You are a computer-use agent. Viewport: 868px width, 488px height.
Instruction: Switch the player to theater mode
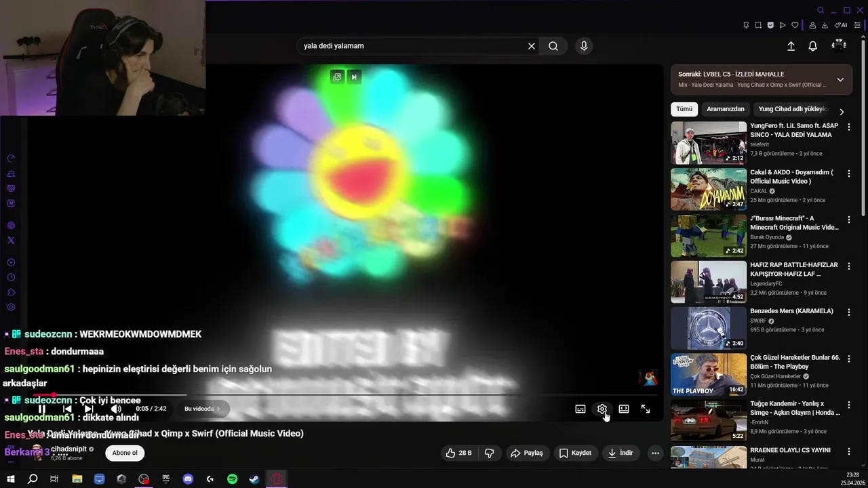tap(624, 409)
